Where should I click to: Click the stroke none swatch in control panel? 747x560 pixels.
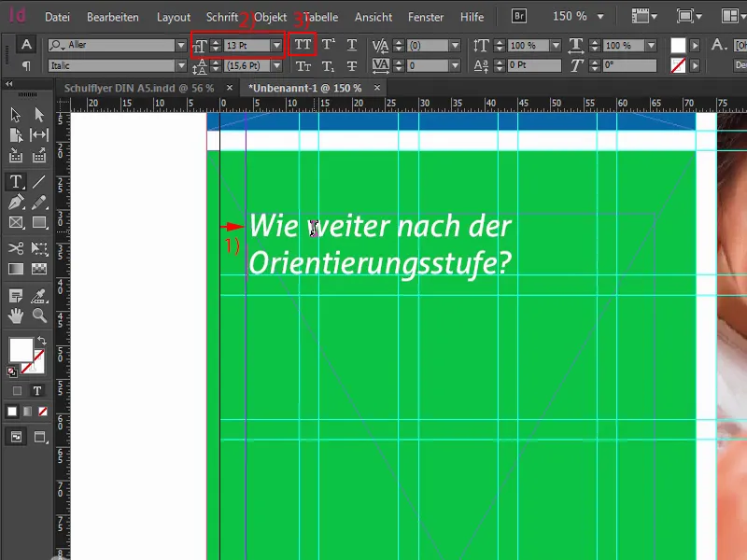[x=678, y=65]
